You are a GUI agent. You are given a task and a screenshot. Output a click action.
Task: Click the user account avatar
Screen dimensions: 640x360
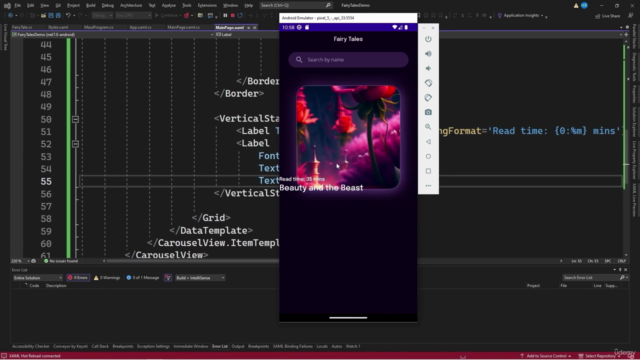[x=584, y=5]
